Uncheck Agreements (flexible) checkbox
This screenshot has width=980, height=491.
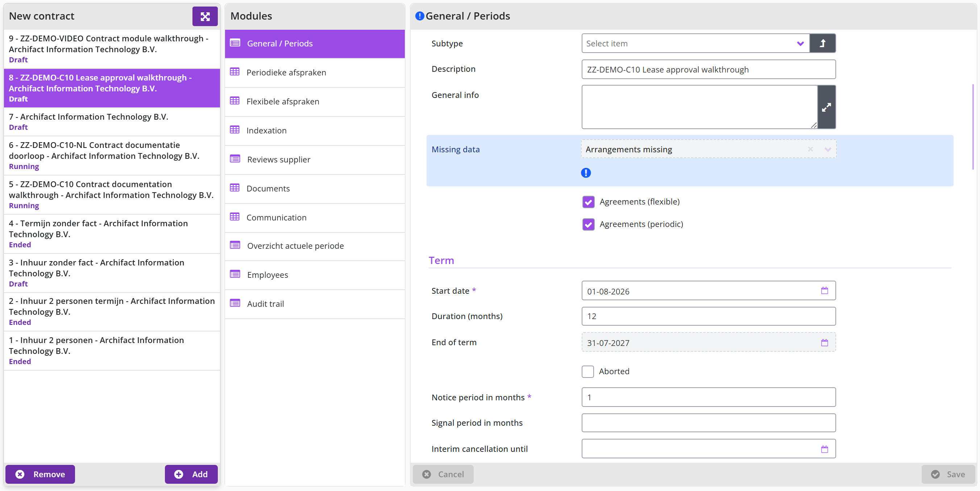coord(588,202)
